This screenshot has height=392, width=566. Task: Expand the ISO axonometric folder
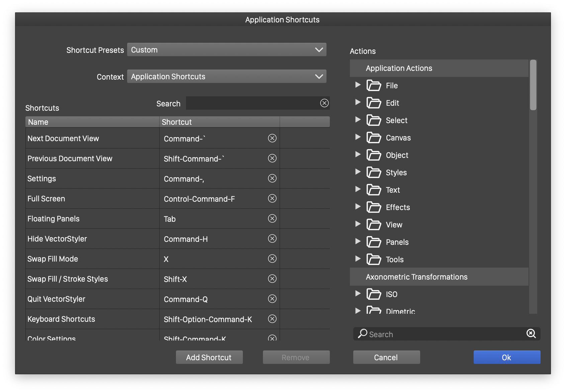(358, 294)
